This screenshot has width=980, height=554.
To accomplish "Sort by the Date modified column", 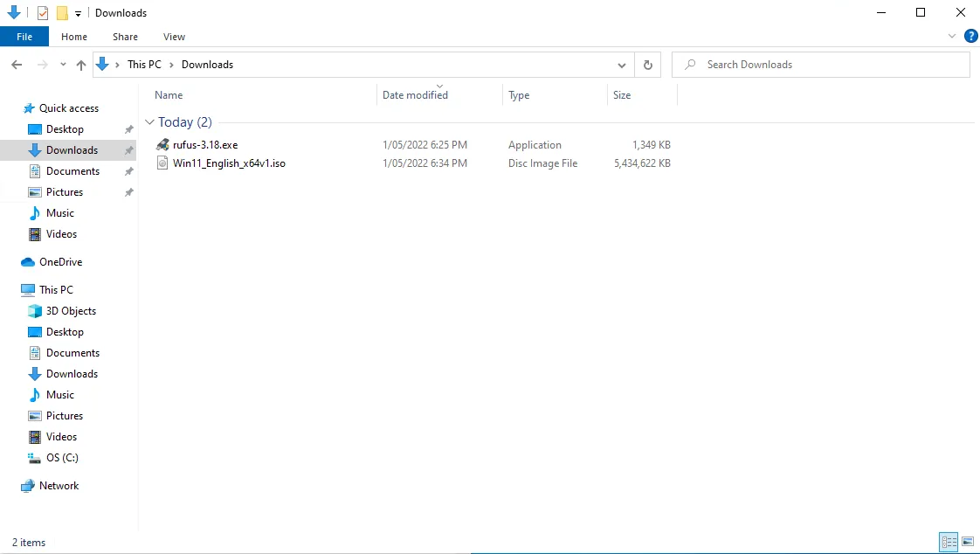I will pos(415,95).
